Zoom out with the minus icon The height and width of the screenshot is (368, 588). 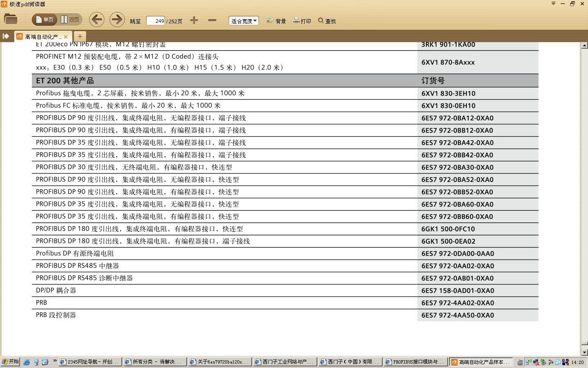(x=212, y=20)
